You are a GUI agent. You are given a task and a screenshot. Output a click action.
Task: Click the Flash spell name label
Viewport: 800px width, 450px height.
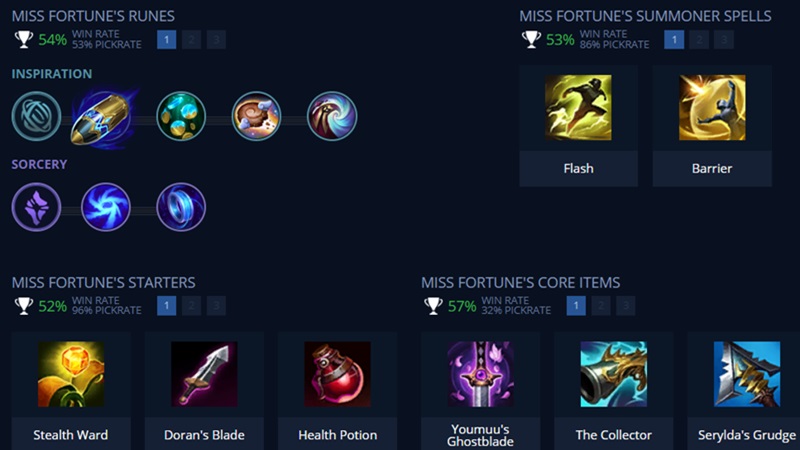pos(578,168)
